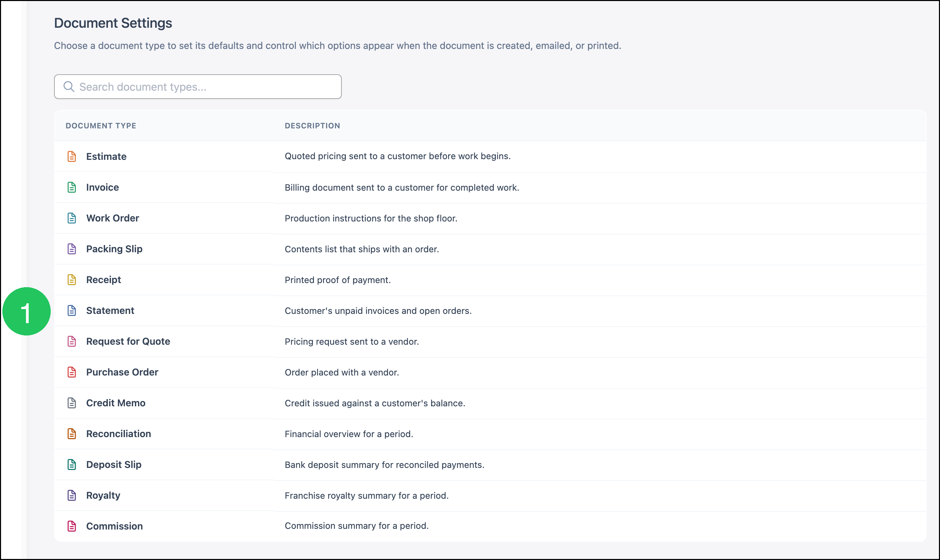The height and width of the screenshot is (560, 940).
Task: Click 'Quoted pricing sent to a customer' description
Action: point(398,156)
